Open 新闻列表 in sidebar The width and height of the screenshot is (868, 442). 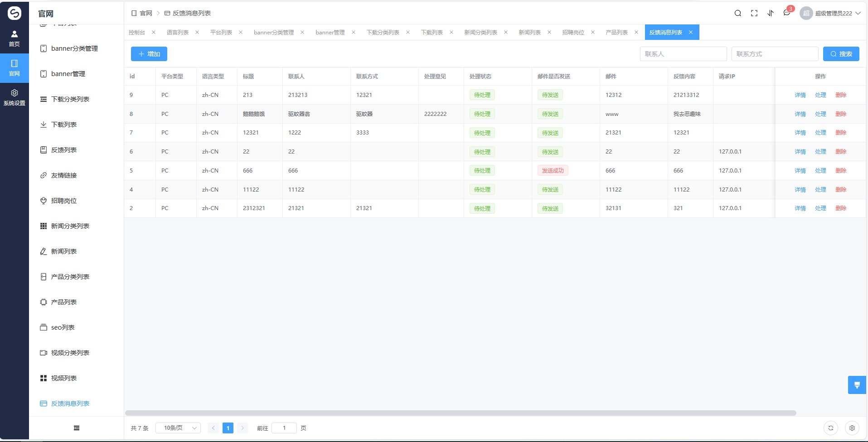76,251
